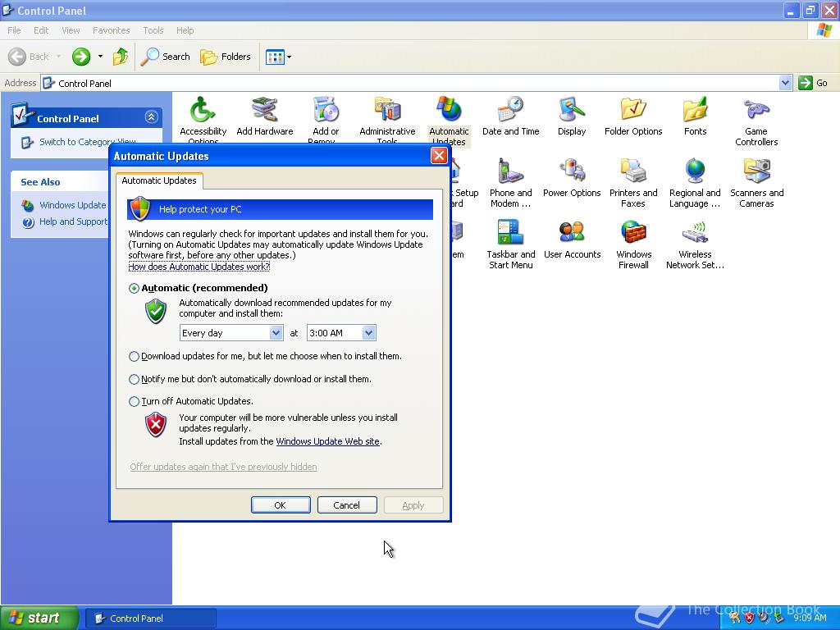Click Cancel in Automatic Updates dialog
This screenshot has width=840, height=630.
(347, 505)
